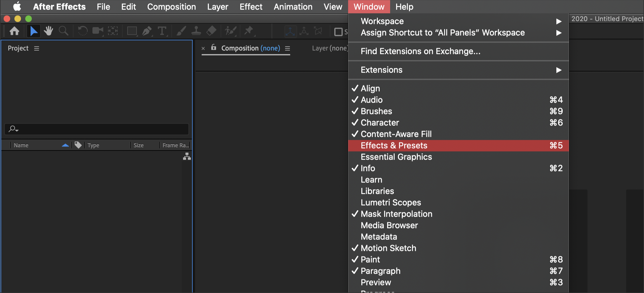Expand the Workspace submenu
The height and width of the screenshot is (293, 644).
[458, 21]
